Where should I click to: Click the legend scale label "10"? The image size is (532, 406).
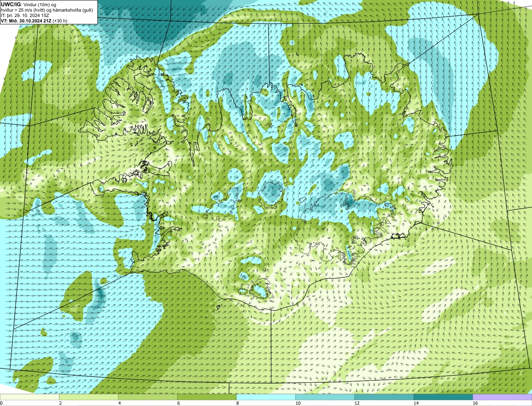click(298, 403)
